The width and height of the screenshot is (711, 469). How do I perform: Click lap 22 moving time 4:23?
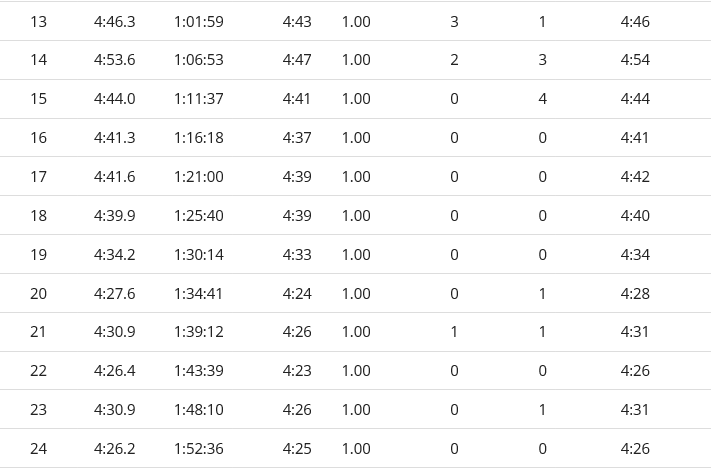pos(297,371)
